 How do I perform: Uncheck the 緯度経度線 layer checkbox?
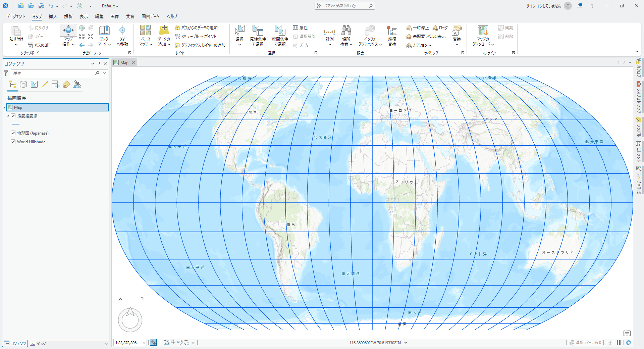[13, 116]
